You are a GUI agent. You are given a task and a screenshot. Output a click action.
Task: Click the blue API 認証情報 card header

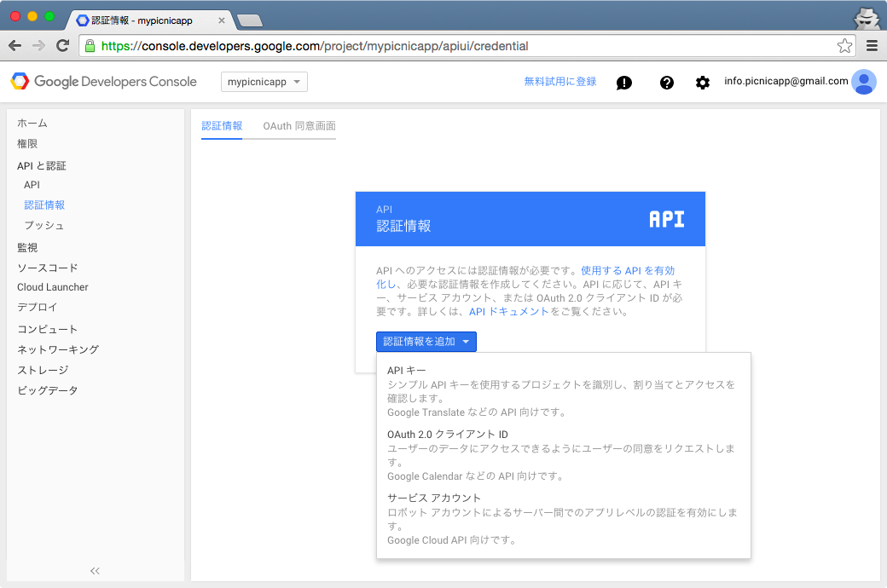pyautogui.click(x=530, y=219)
